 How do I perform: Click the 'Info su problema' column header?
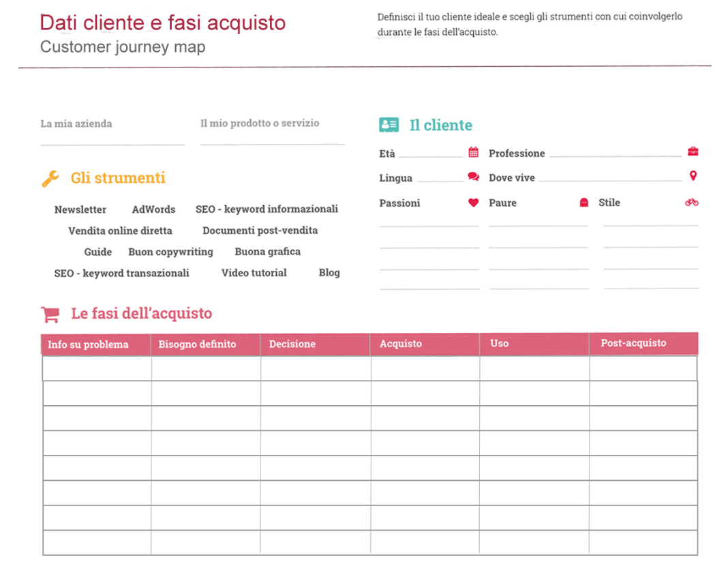(x=96, y=344)
